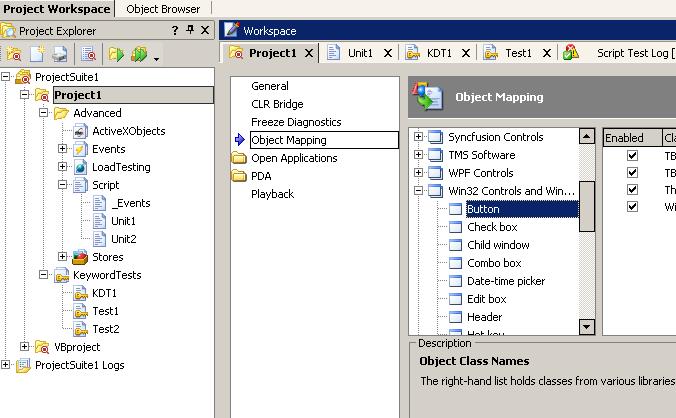Screen dimensions: 676x418
Task: Toggle the fourth Enabled checkbox
Action: (632, 207)
